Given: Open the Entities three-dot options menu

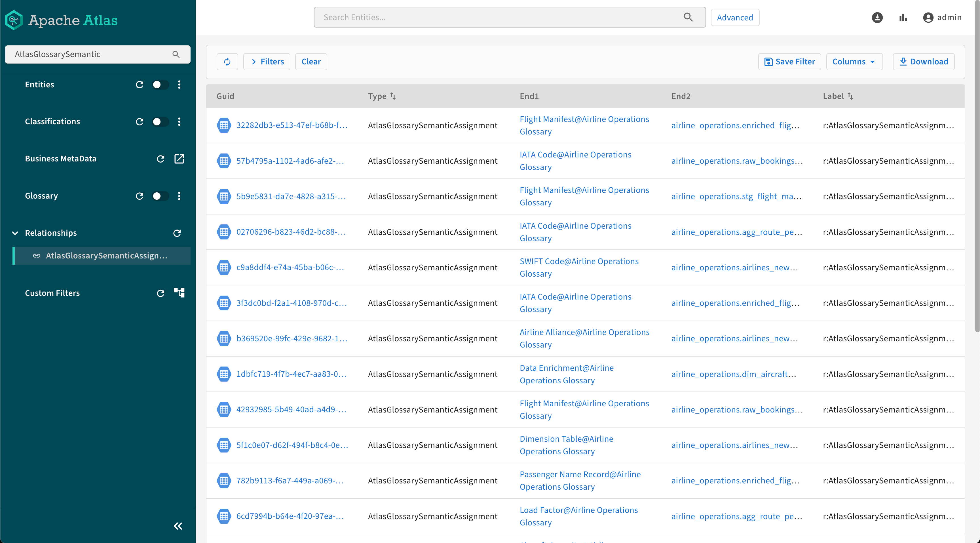Looking at the screenshot, I should coord(179,85).
